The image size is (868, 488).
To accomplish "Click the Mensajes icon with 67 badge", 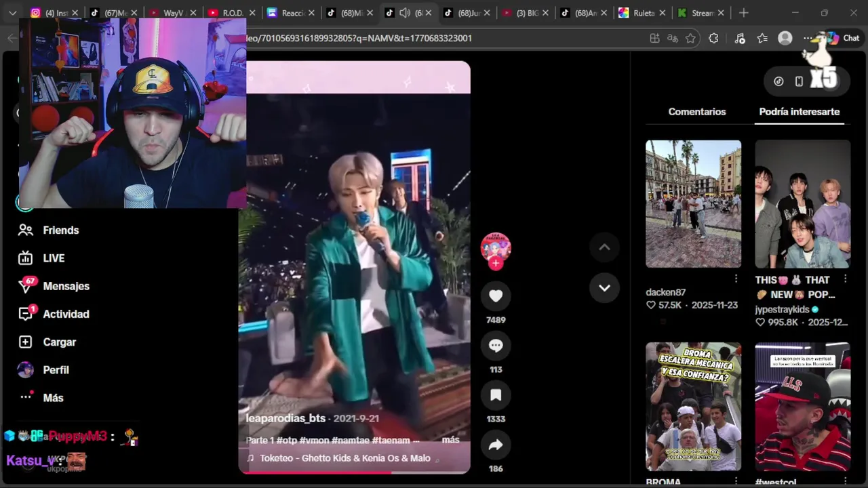I will click(26, 286).
